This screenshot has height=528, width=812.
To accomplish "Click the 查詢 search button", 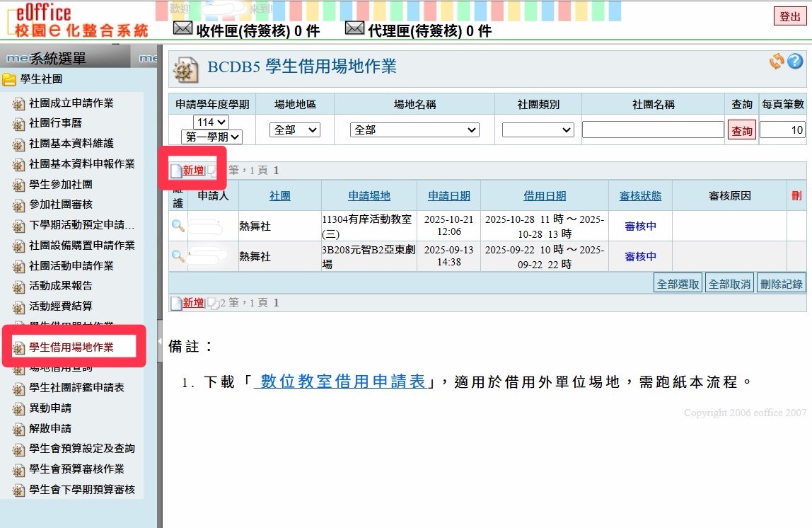I will [x=742, y=130].
